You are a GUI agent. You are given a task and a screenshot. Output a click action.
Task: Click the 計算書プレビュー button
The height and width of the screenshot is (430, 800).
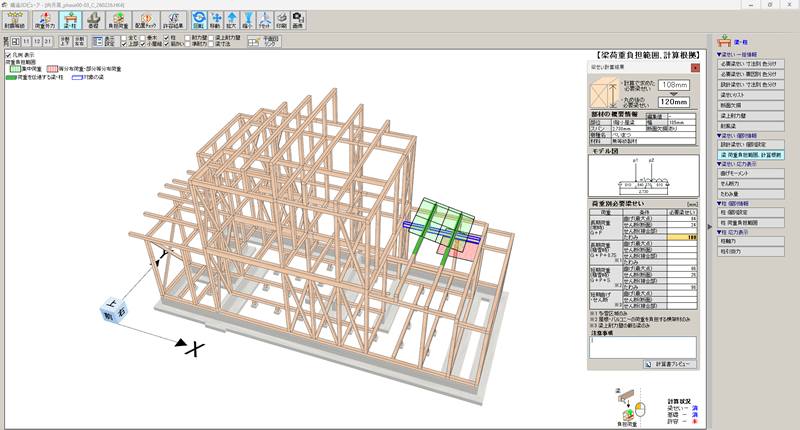[x=669, y=366]
